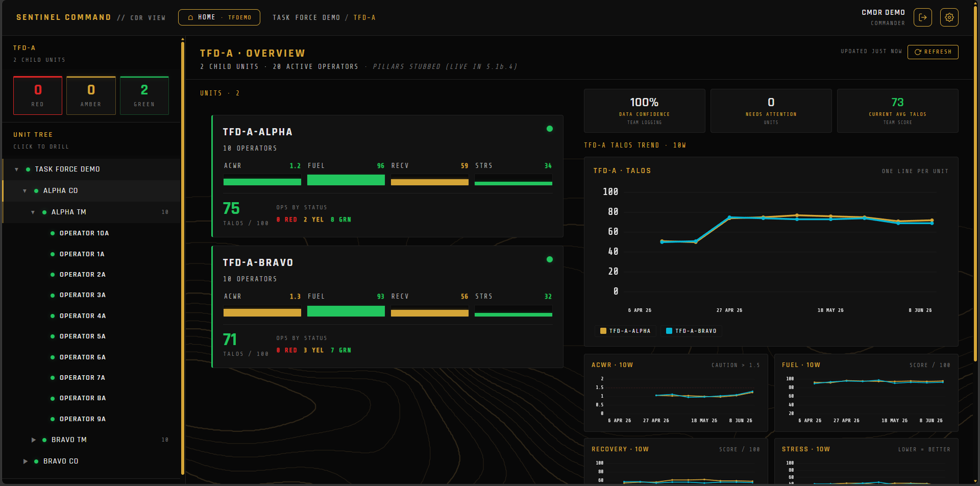This screenshot has height=486, width=980.
Task: Click 'ONE LINE PER UNIT' label
Action: coord(915,171)
